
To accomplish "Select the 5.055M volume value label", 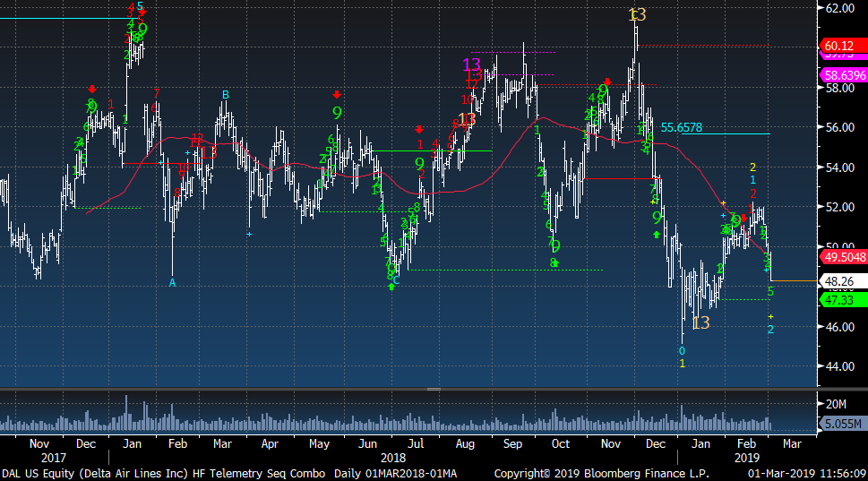I will tap(842, 424).
